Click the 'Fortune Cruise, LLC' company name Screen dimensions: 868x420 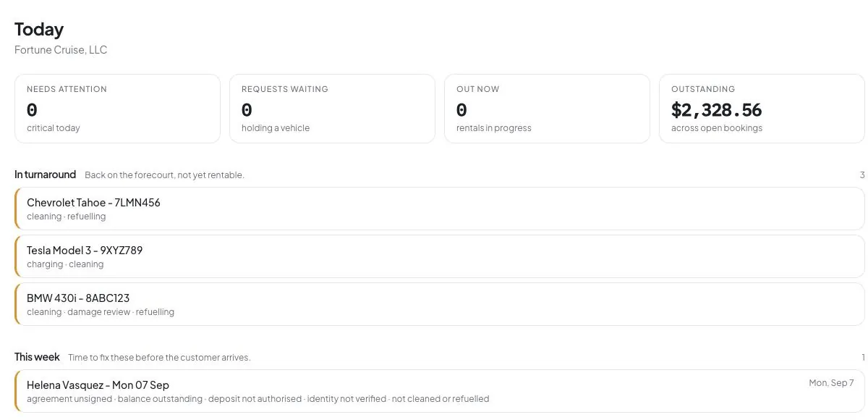pyautogui.click(x=61, y=50)
